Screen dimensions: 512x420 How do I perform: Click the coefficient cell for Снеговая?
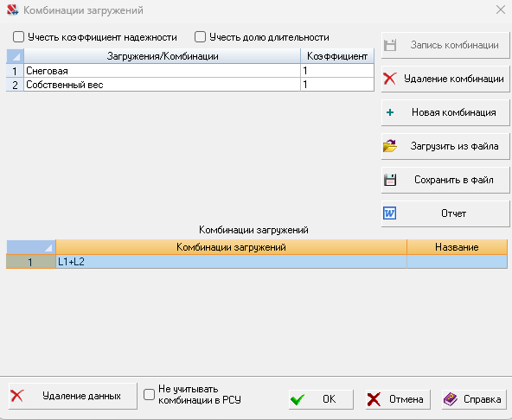point(337,71)
